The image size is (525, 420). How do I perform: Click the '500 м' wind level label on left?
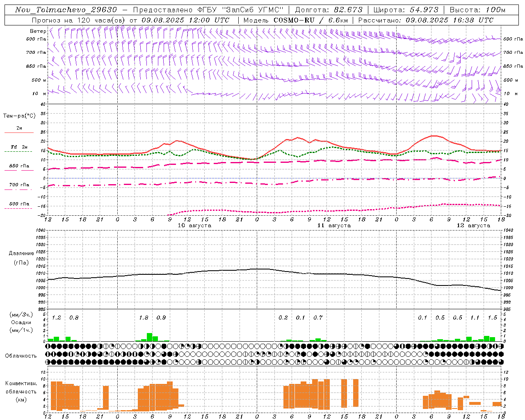pyautogui.click(x=39, y=80)
